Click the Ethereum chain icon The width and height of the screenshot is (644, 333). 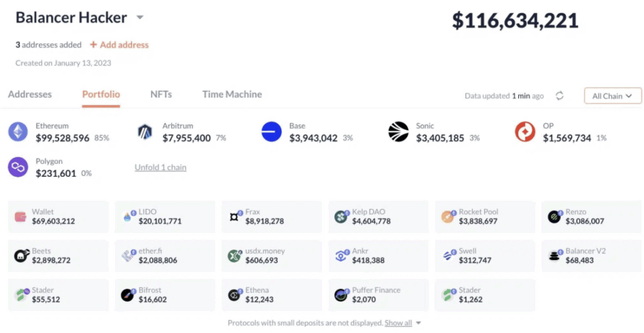(x=18, y=132)
